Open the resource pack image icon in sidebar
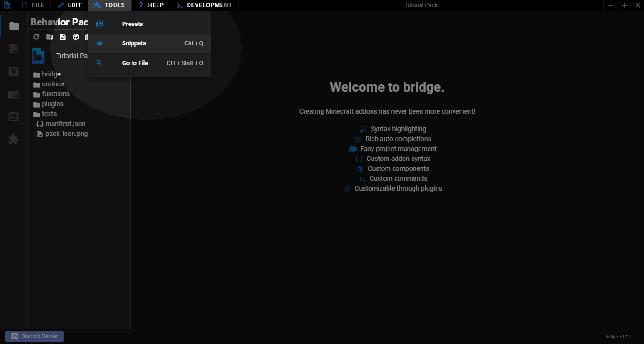Image resolution: width=644 pixels, height=344 pixels. click(14, 49)
